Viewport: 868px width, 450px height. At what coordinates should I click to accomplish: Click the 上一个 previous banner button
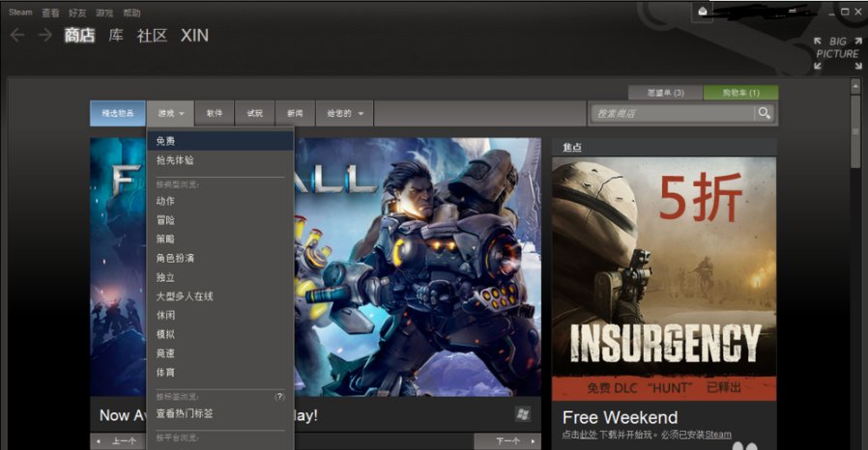click(119, 441)
